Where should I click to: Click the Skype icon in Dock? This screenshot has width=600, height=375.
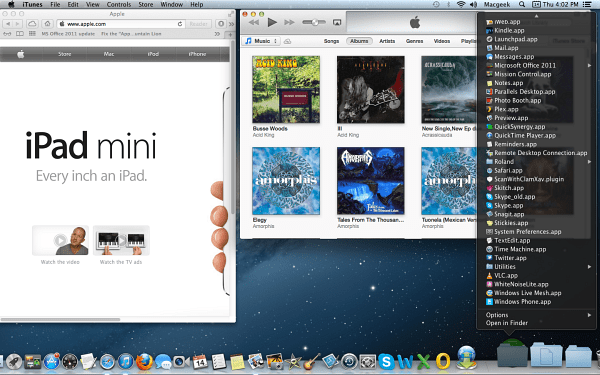(x=386, y=361)
